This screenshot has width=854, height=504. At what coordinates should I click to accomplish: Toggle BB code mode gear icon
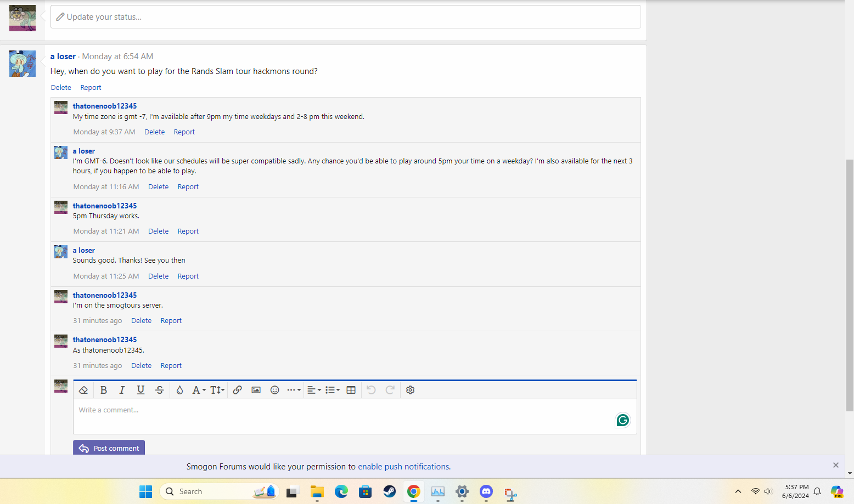[x=410, y=390]
